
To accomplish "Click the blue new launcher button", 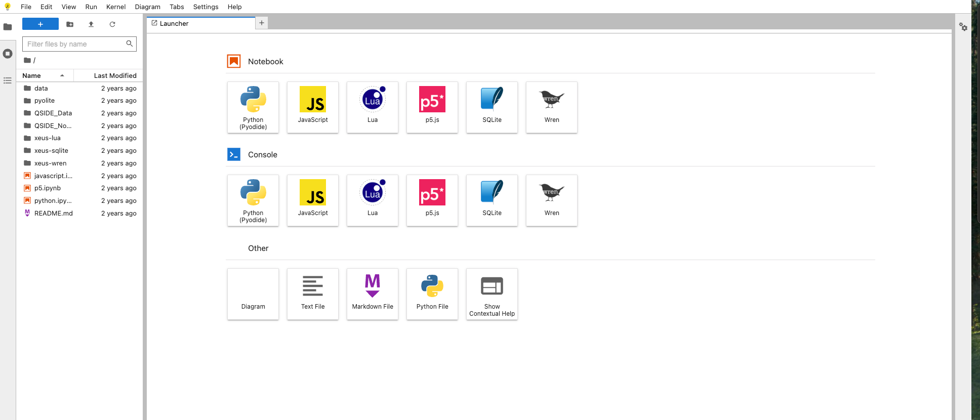I will tap(40, 24).
